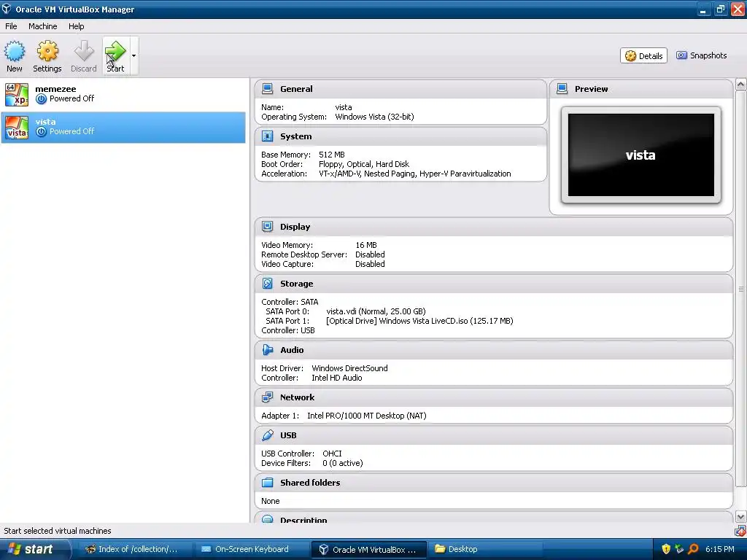
Task: Click the vista preview thumbnail
Action: click(x=640, y=155)
